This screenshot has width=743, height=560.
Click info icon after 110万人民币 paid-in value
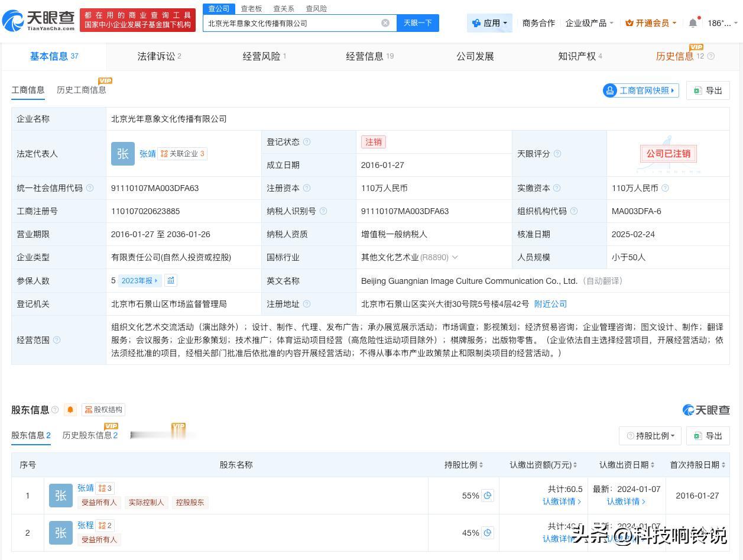pos(665,188)
